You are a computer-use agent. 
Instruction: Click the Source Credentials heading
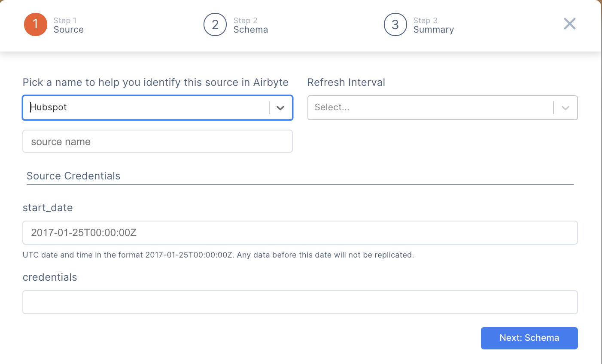73,176
